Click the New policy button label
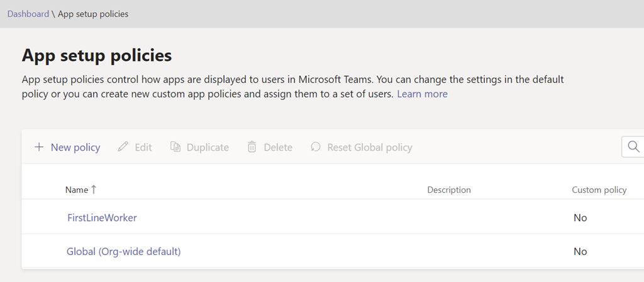 click(x=75, y=148)
